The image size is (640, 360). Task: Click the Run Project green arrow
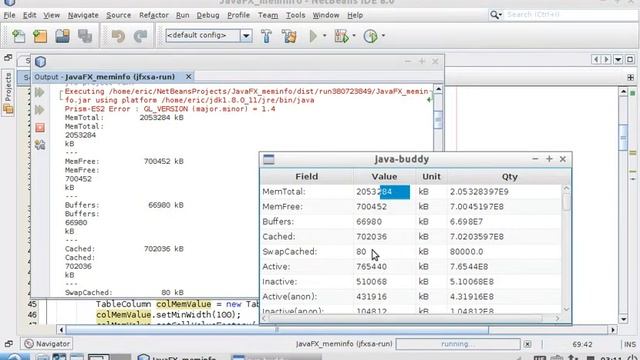point(313,36)
